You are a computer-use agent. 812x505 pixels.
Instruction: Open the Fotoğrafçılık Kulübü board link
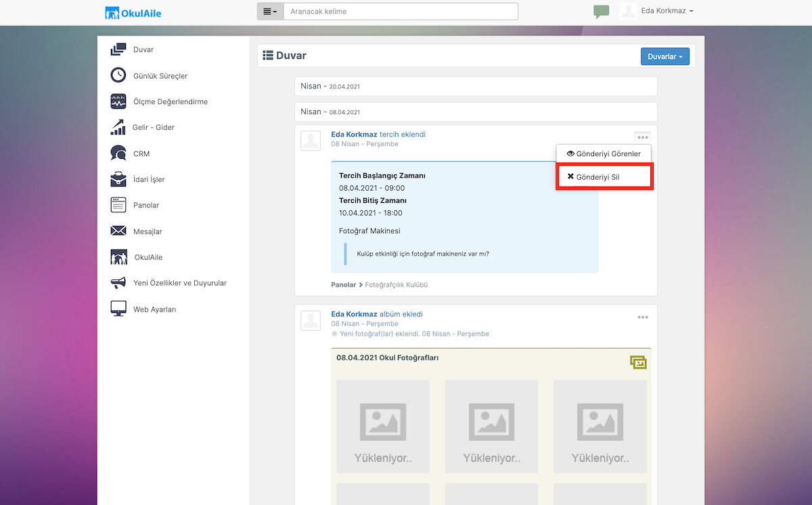(x=397, y=285)
